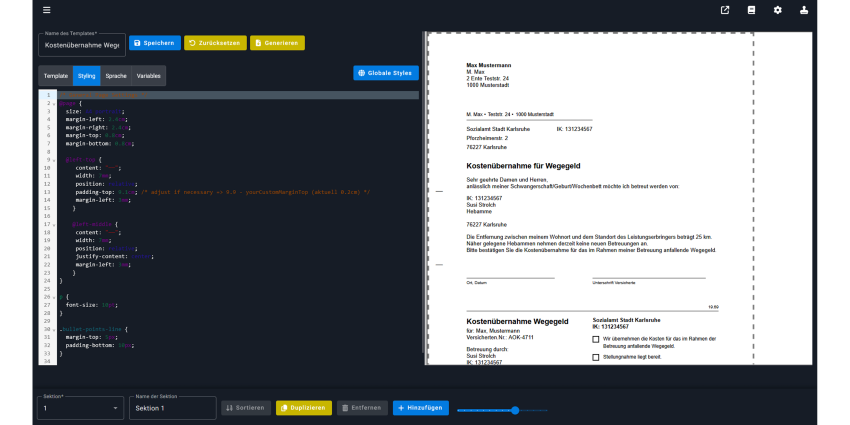The image size is (850, 425).
Task: Click 'Sozialamt Stadt Karlsruhe' address line in preview
Action: coord(498,129)
